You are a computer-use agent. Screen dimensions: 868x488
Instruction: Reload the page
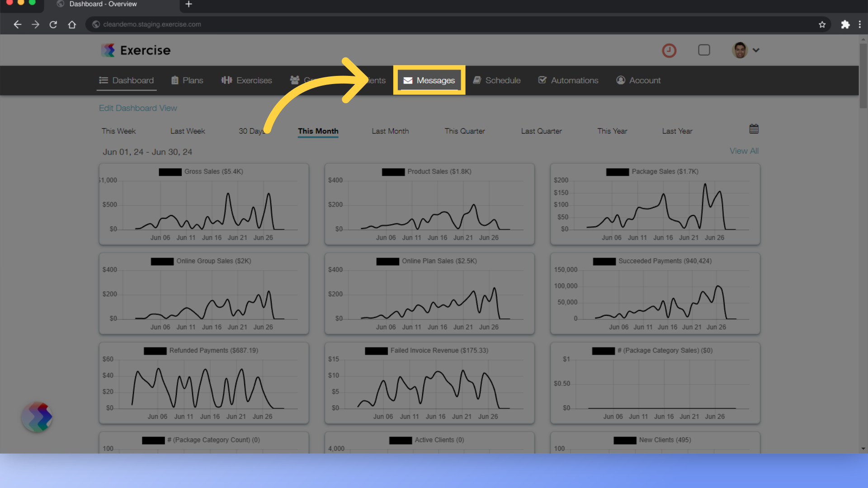[53, 24]
